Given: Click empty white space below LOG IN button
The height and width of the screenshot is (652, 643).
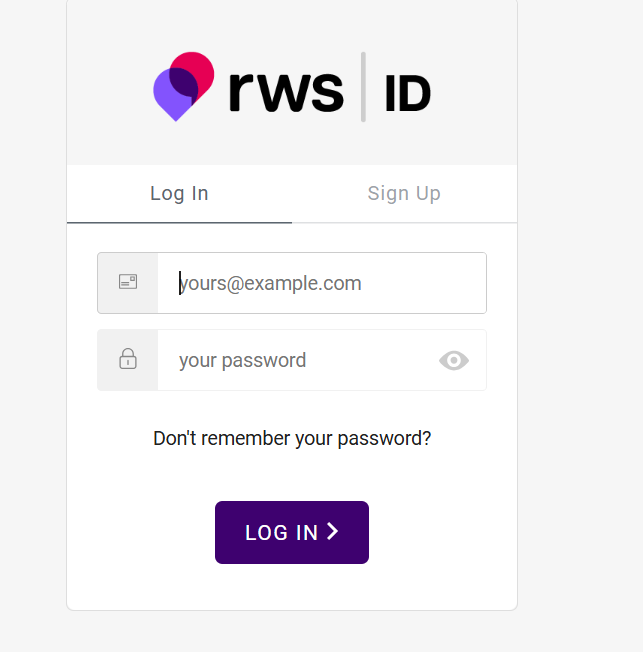Looking at the screenshot, I should pyautogui.click(x=292, y=588).
